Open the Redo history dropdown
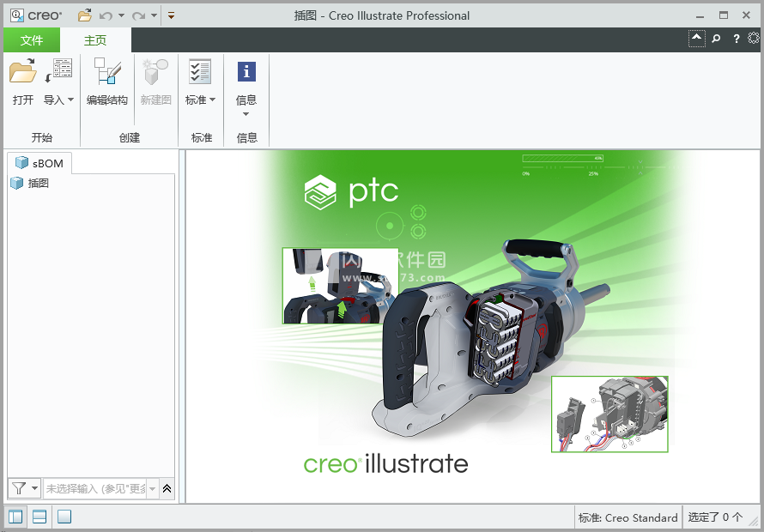Viewport: 764px width, 532px height. [x=154, y=15]
